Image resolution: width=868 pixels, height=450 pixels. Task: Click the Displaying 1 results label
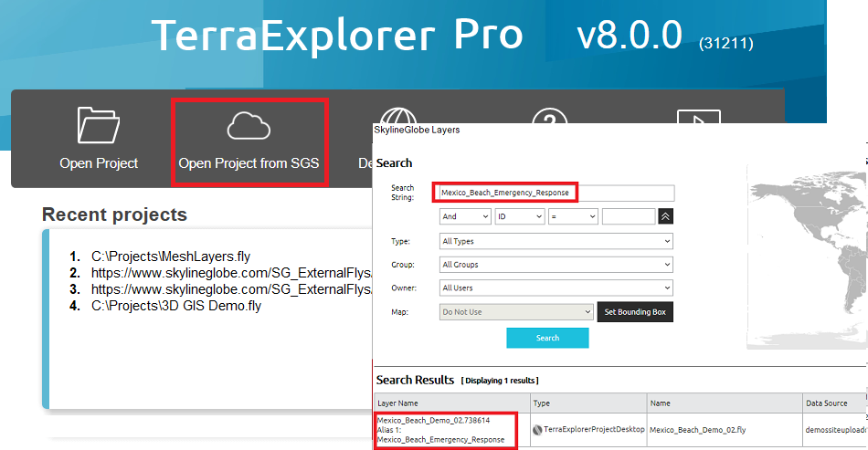click(x=500, y=381)
